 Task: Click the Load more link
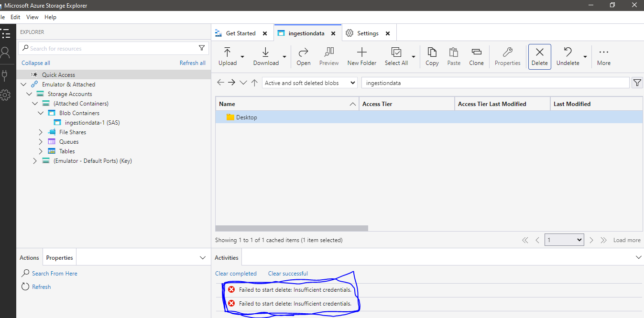tap(627, 240)
